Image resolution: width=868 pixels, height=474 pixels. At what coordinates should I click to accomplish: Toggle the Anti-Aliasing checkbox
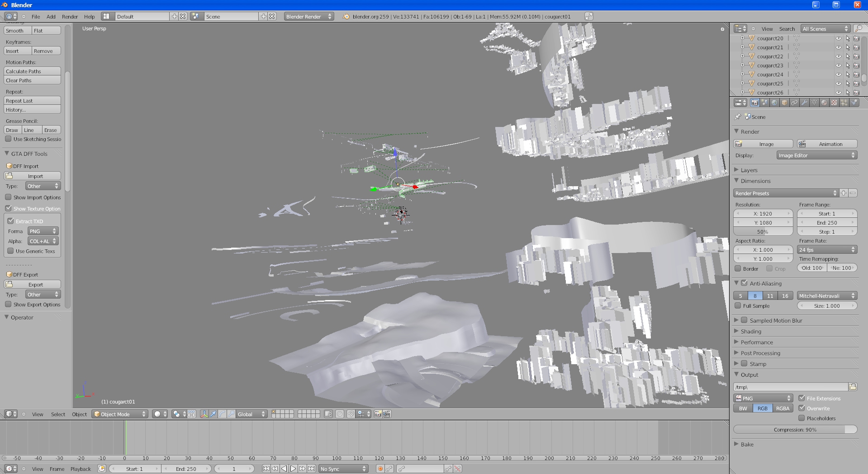744,283
